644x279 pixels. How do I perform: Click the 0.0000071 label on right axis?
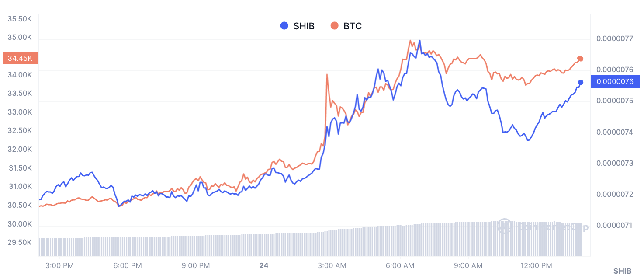(615, 225)
